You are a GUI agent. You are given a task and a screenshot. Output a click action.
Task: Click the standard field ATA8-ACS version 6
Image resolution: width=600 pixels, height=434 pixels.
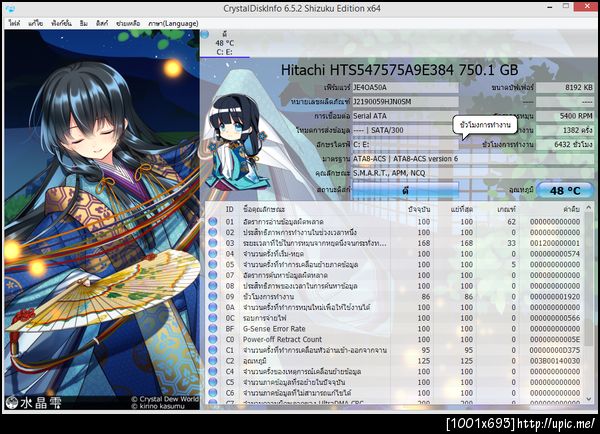[x=473, y=158]
